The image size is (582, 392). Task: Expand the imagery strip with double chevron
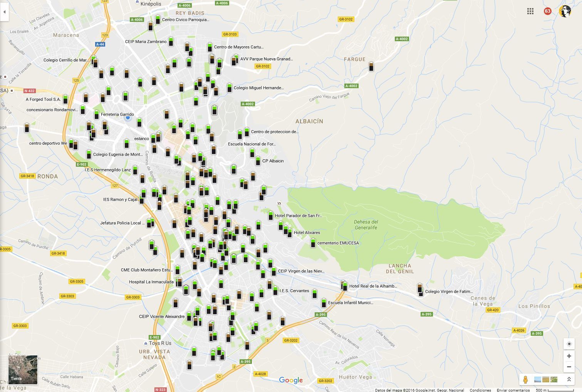(x=569, y=380)
